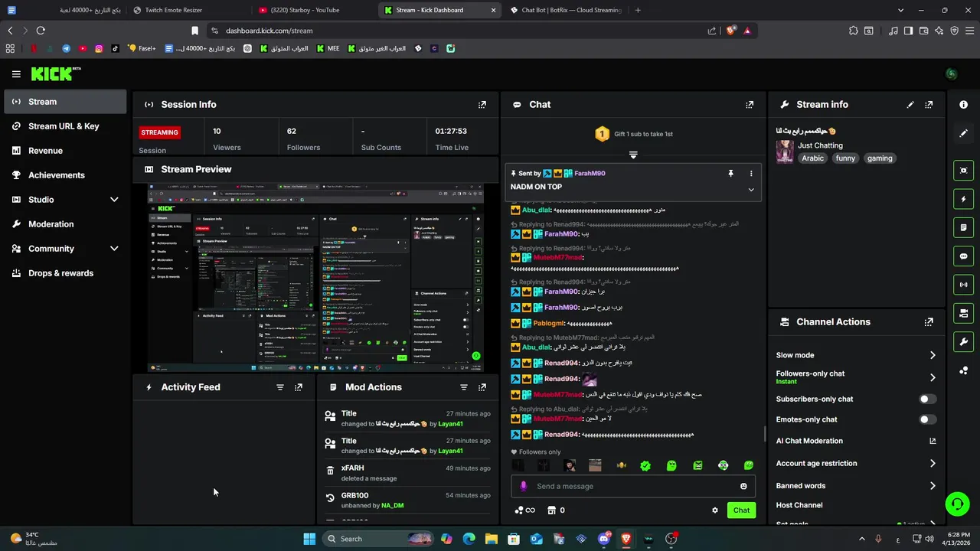Image resolution: width=980 pixels, height=551 pixels.
Task: Click into the Send a message field
Action: [633, 486]
